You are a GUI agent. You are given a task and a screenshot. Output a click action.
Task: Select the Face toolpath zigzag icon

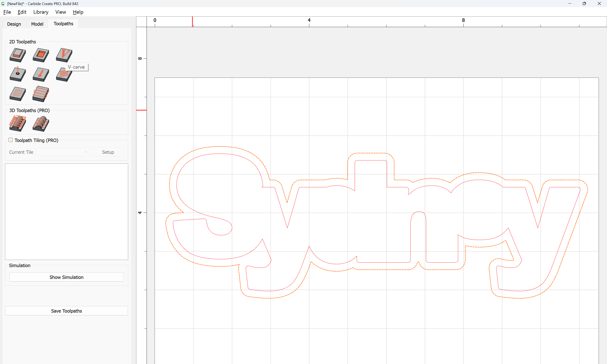(41, 94)
